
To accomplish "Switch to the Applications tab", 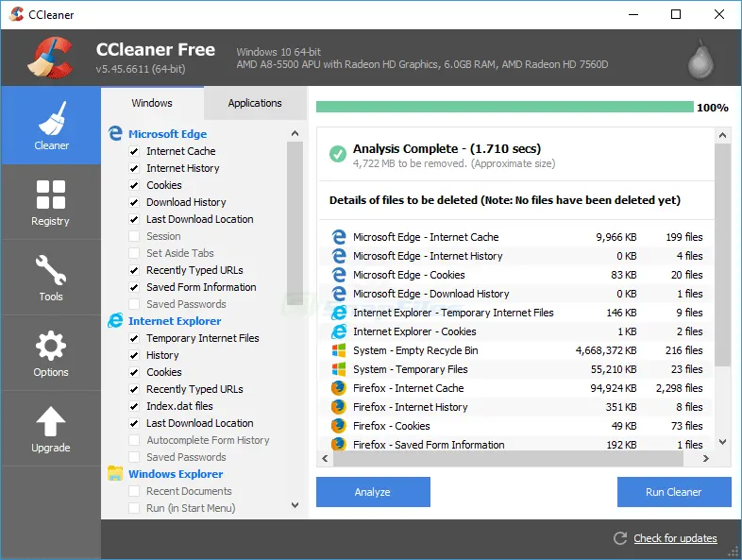I will [x=255, y=103].
